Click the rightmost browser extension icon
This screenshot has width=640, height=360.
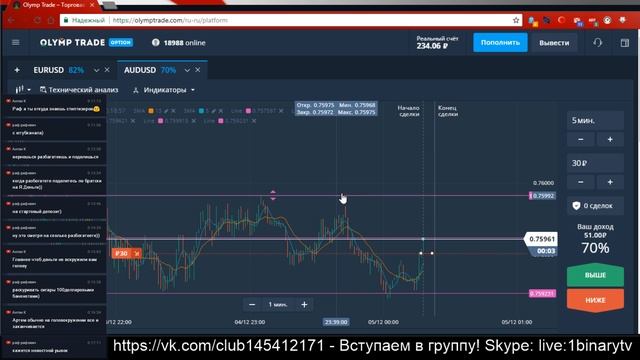tap(622, 20)
